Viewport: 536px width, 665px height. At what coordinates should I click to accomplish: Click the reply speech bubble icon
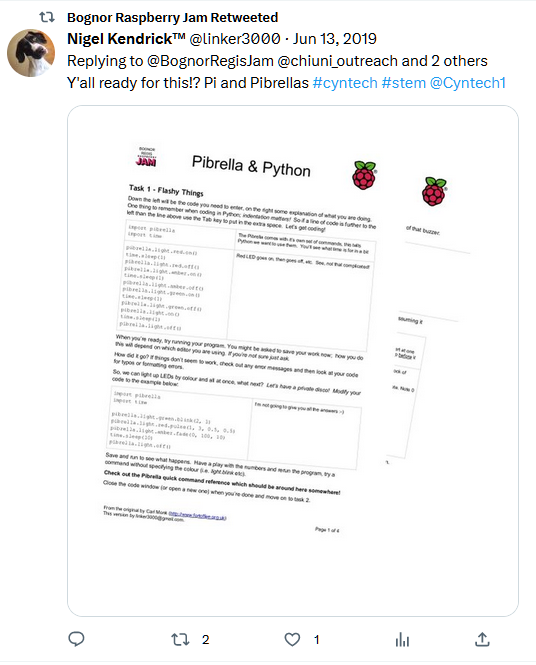[76, 639]
